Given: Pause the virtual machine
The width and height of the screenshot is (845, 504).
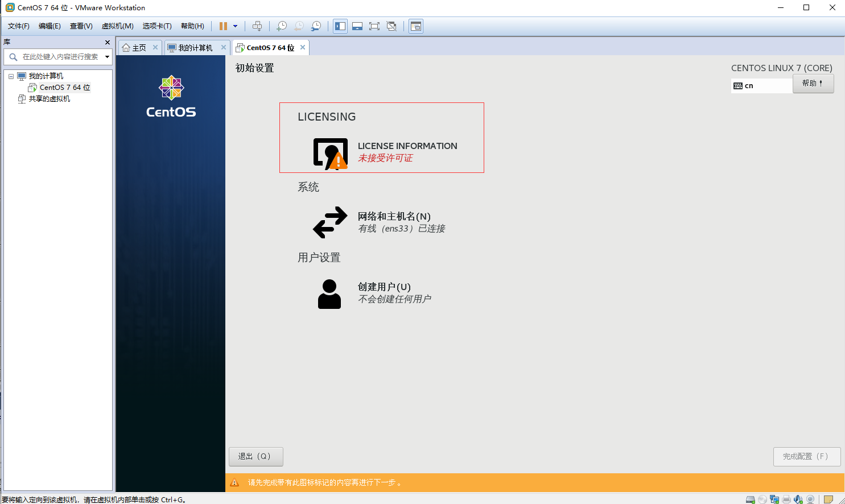Looking at the screenshot, I should (x=223, y=26).
